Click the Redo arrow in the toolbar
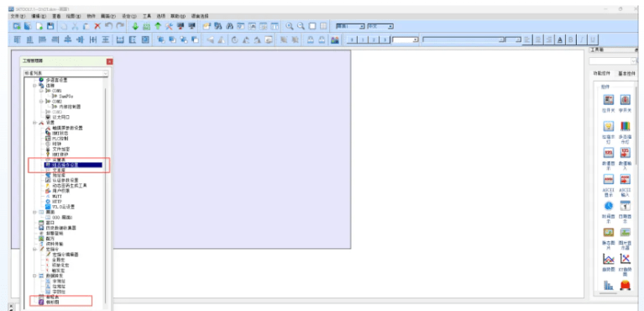The width and height of the screenshot is (644, 311). [x=120, y=26]
